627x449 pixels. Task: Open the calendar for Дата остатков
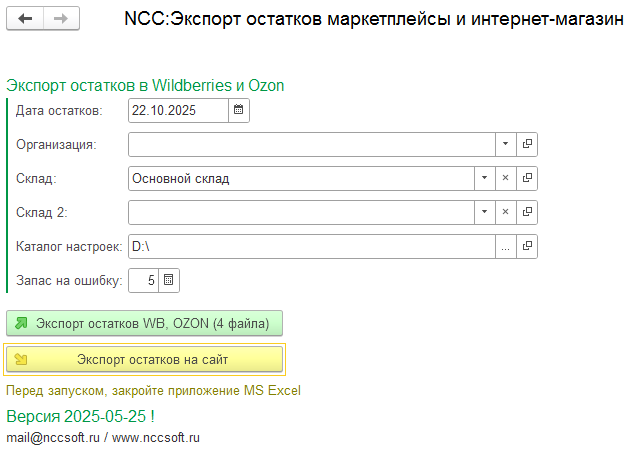239,110
